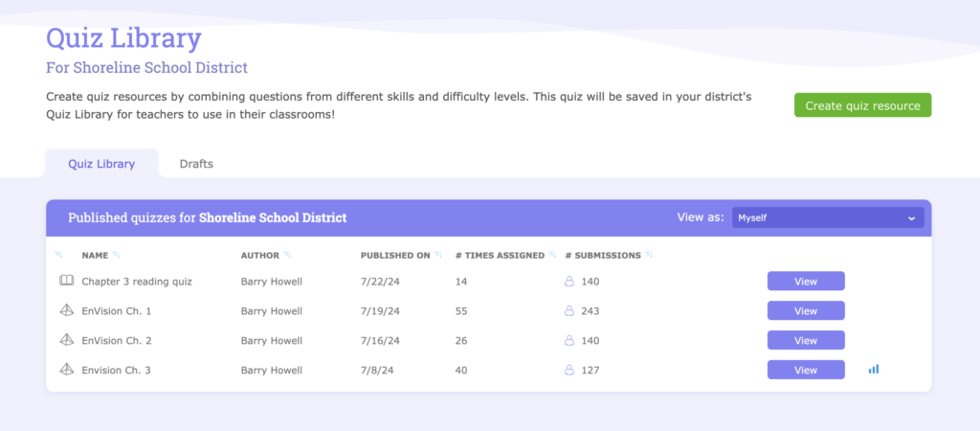The image size is (980, 431).
Task: Sort by # TIMES ASSIGNED using its arrow icon
Action: tap(552, 255)
